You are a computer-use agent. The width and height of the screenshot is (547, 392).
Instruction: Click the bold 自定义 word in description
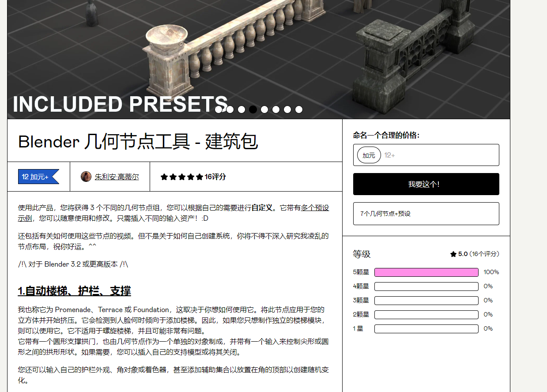click(x=262, y=207)
